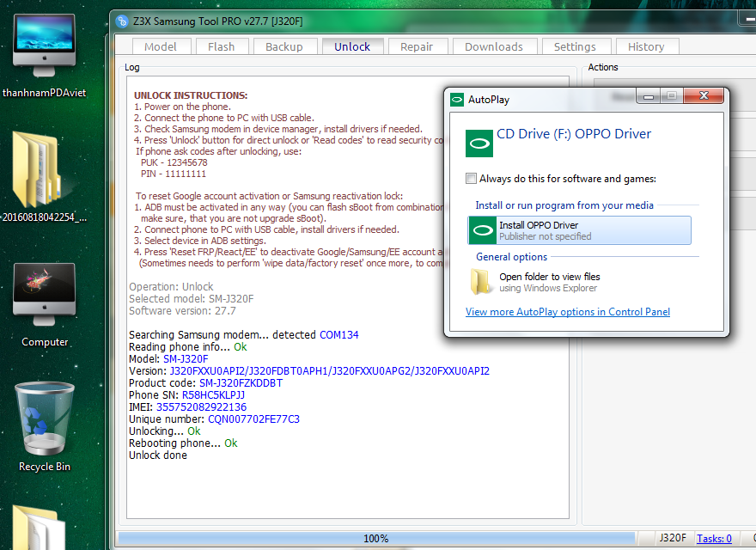Click the 100% progress bar
The width and height of the screenshot is (756, 550).
(x=376, y=539)
